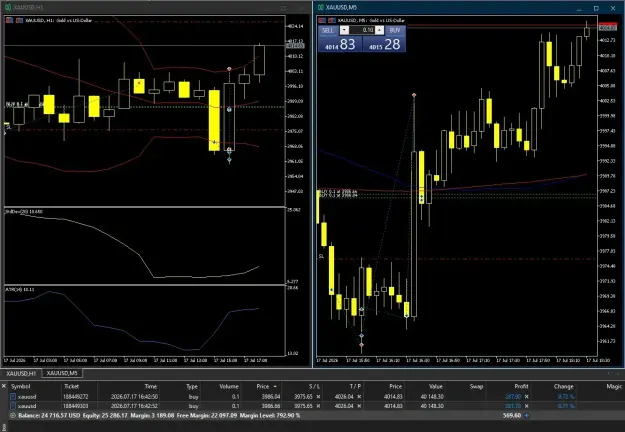
Task: Click the SELL button on M5 chart
Action: 328,30
